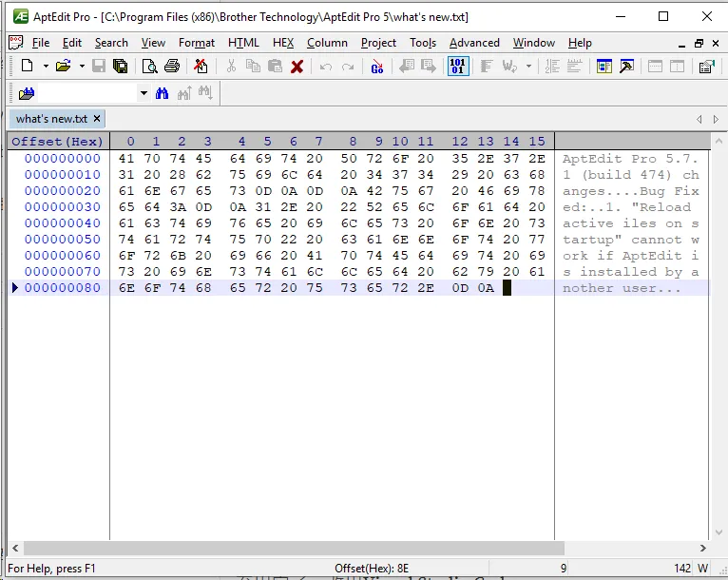Open Print Preview with the magnifier page icon
The width and height of the screenshot is (728, 580).
tap(149, 66)
